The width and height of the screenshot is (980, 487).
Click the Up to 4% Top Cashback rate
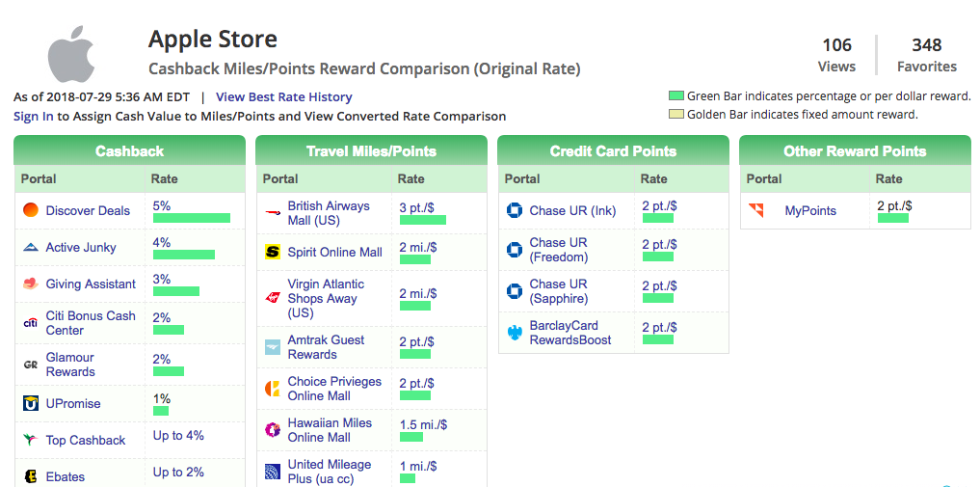pyautogui.click(x=178, y=435)
